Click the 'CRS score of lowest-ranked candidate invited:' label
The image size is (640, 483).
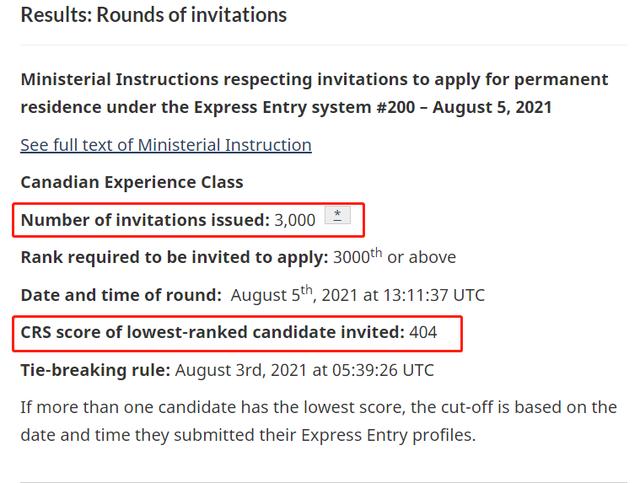[213, 332]
